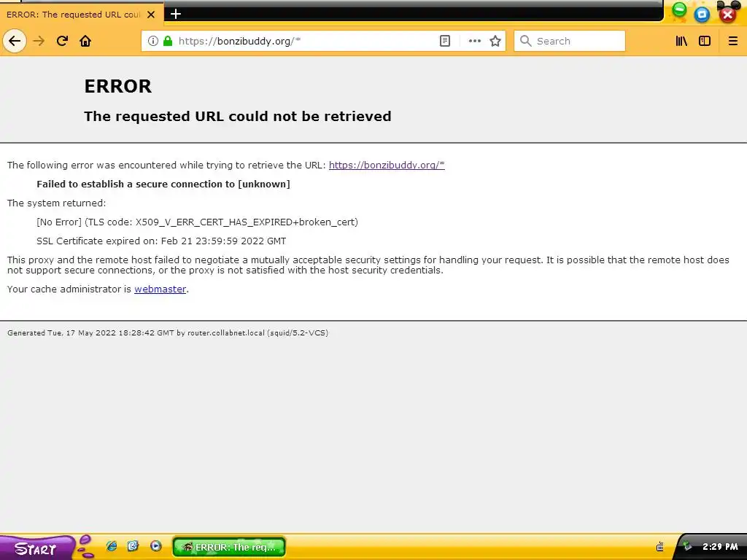The image size is (747, 560).
Task: Click the green padlock security icon
Action: pos(168,41)
